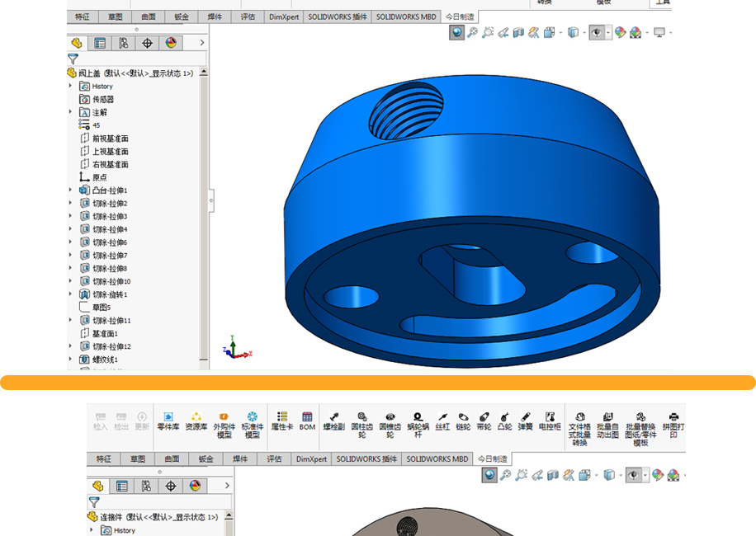Select 草图5 in the feature tree
756x536 pixels.
tap(96, 308)
